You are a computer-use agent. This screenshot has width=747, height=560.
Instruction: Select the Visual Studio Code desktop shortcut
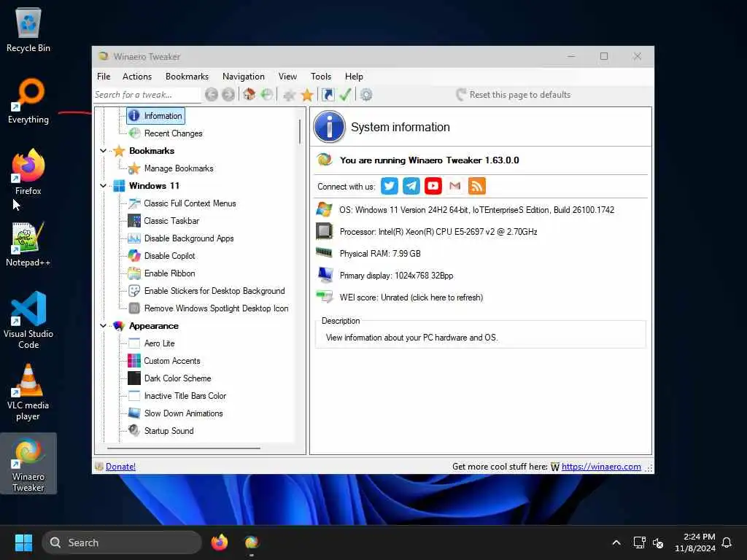point(28,320)
